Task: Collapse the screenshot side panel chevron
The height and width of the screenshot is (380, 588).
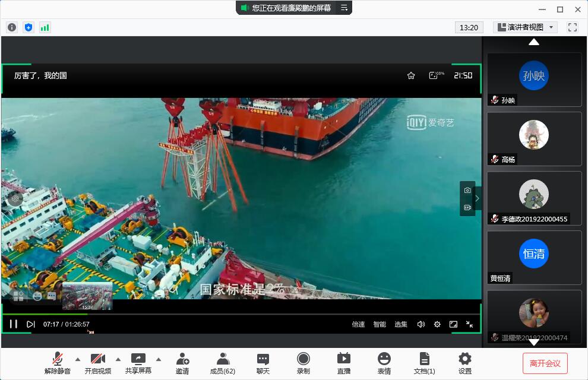Action: (x=478, y=199)
